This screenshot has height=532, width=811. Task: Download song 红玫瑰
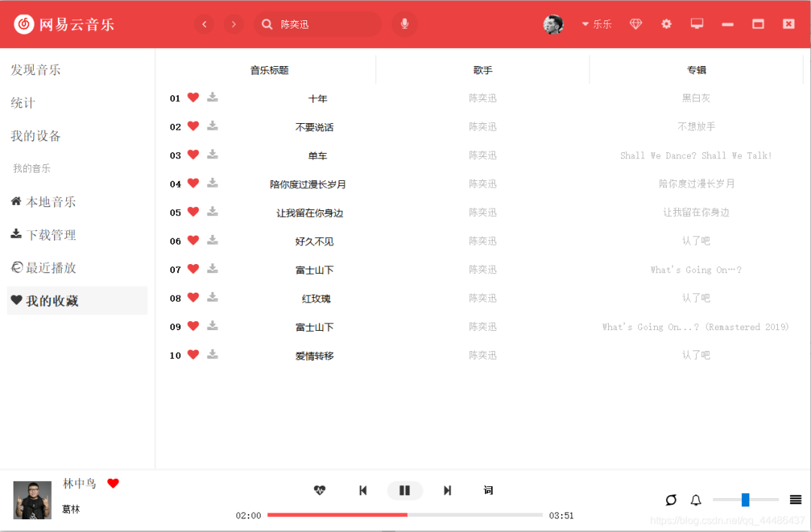pyautogui.click(x=213, y=297)
